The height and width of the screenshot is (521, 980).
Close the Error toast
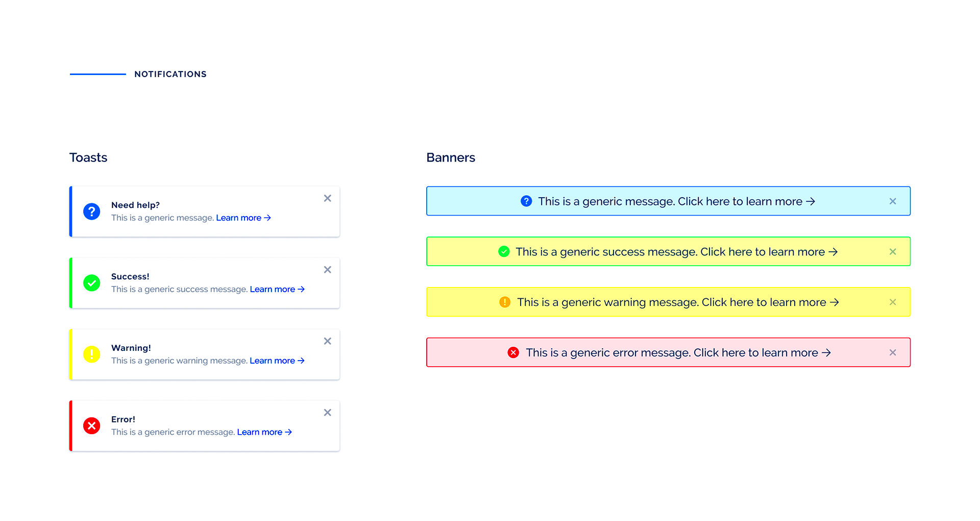click(x=328, y=413)
